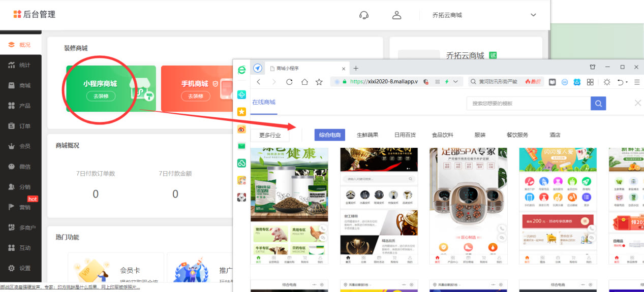Image resolution: width=644 pixels, height=292 pixels.
Task: Open 订单 orders in the sidebar
Action: (20, 126)
